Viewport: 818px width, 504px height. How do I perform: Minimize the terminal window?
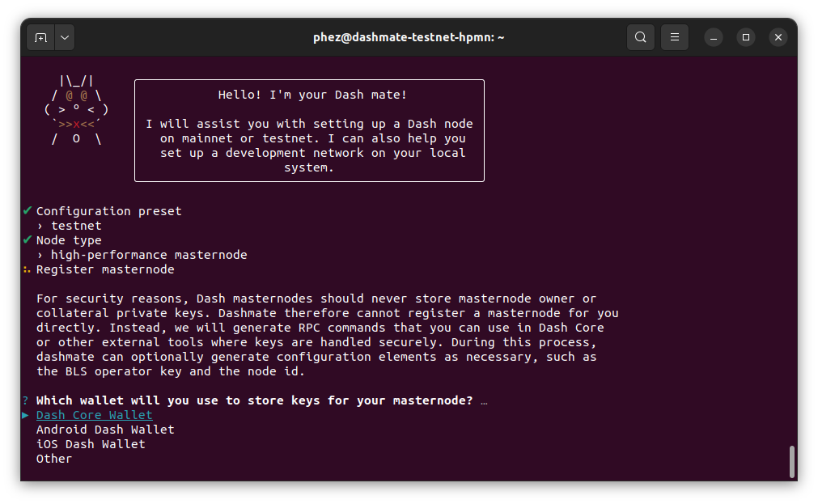[714, 37]
